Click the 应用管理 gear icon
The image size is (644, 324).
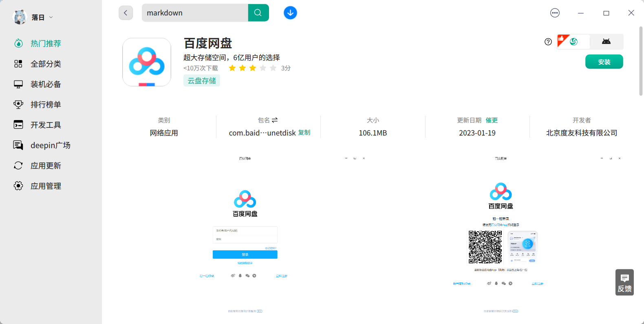pyautogui.click(x=18, y=186)
